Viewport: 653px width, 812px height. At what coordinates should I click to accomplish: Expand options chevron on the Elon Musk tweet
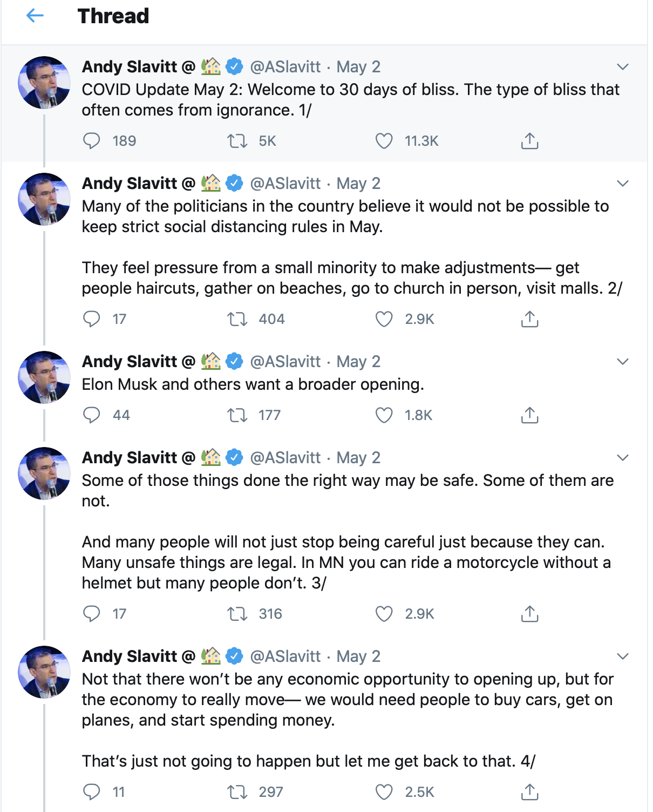tap(623, 362)
